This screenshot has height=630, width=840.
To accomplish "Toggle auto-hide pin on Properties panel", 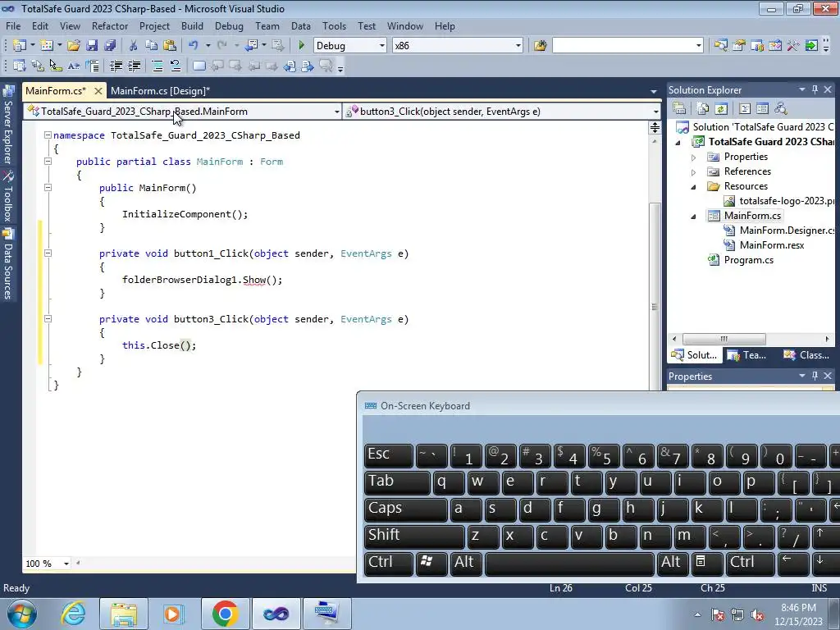I will click(x=815, y=376).
